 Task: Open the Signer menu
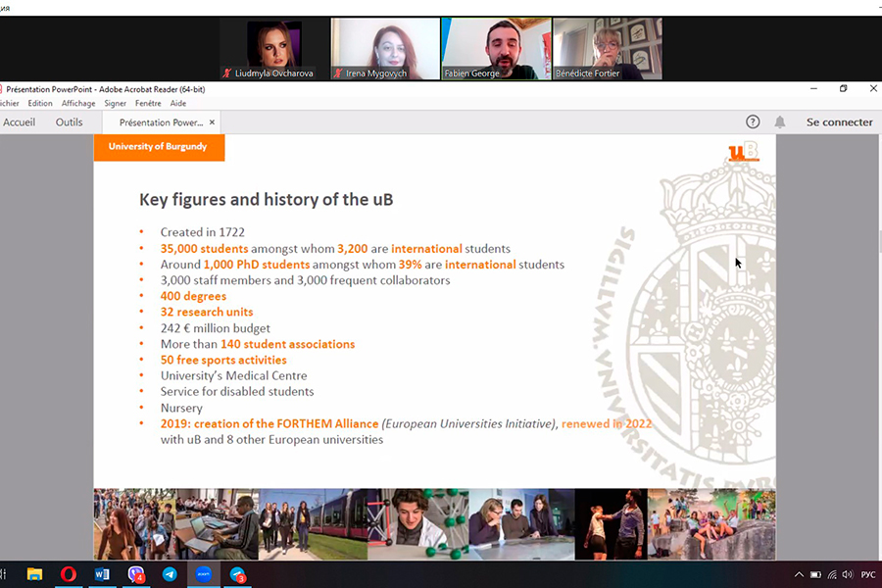(x=115, y=104)
